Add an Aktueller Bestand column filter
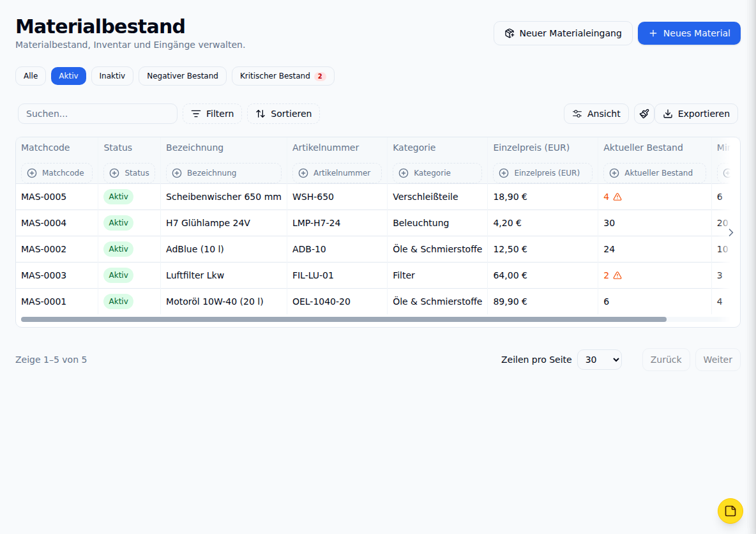Viewport: 756px width, 534px height. click(654, 172)
